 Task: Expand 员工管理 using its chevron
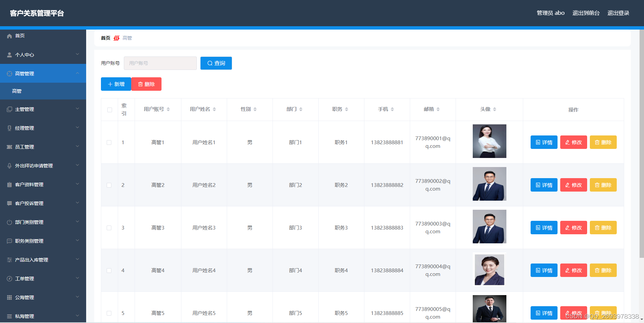(x=77, y=146)
